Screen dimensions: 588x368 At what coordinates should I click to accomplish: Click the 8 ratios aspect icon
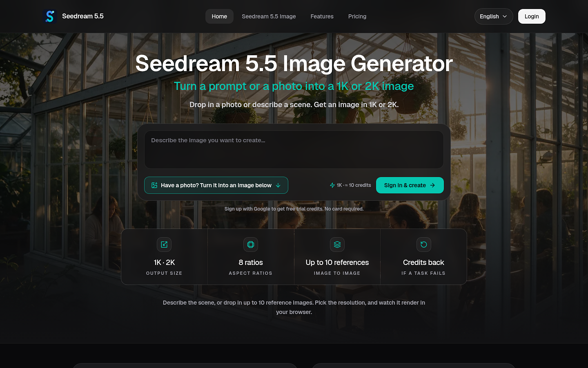click(251, 245)
